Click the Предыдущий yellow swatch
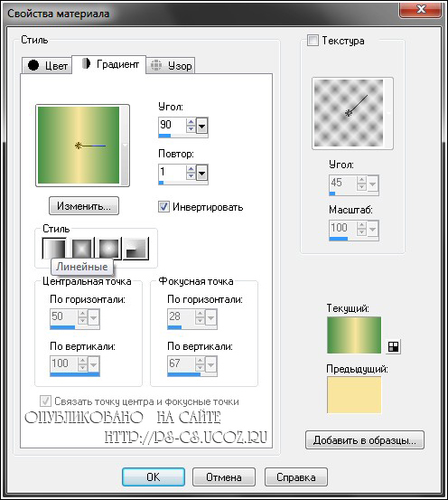The height and width of the screenshot is (500, 448). point(354,395)
